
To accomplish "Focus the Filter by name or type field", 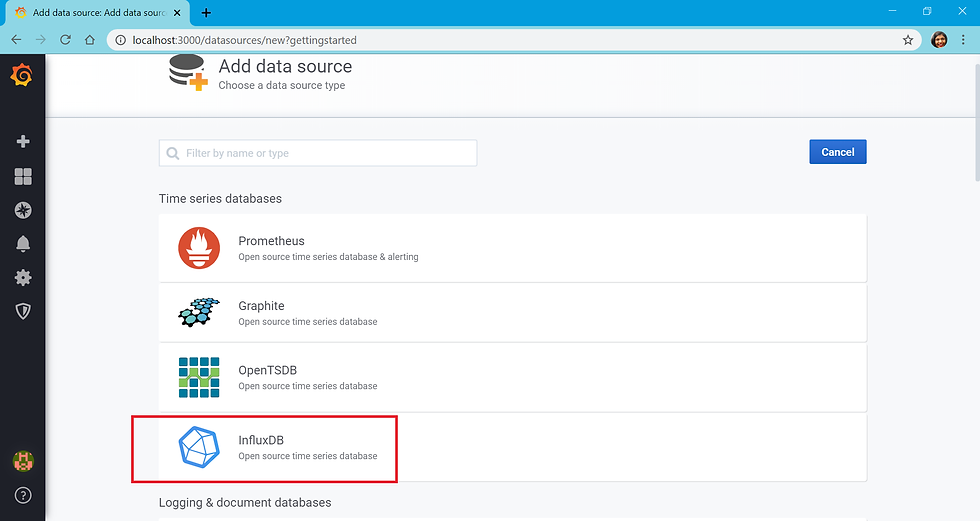I will point(318,153).
